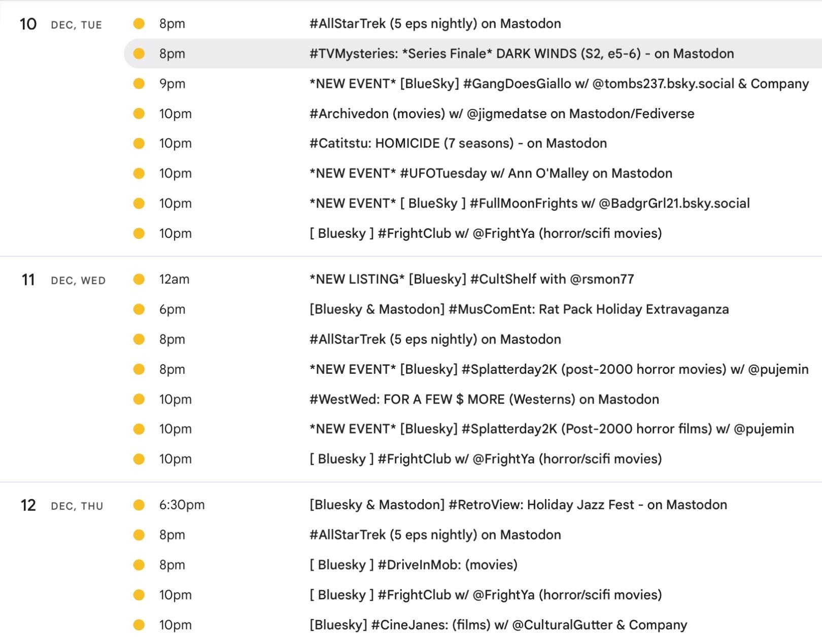Click yellow dot beside #Catitstu event
This screenshot has width=822, height=644.
pos(139,144)
